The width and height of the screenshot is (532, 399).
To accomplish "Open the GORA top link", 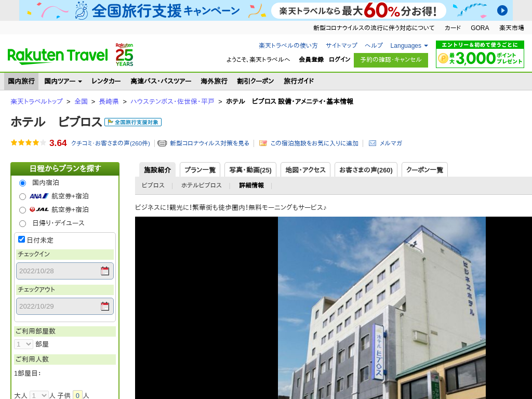I will click(480, 28).
